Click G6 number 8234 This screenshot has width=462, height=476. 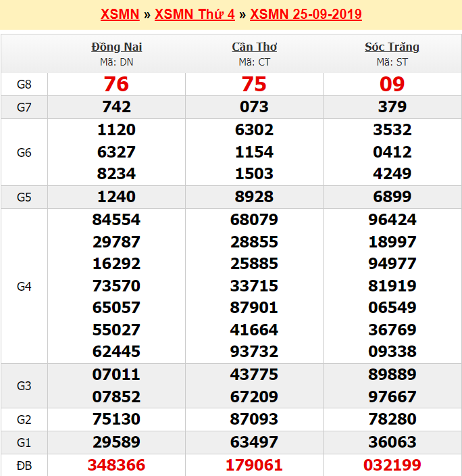click(x=116, y=174)
